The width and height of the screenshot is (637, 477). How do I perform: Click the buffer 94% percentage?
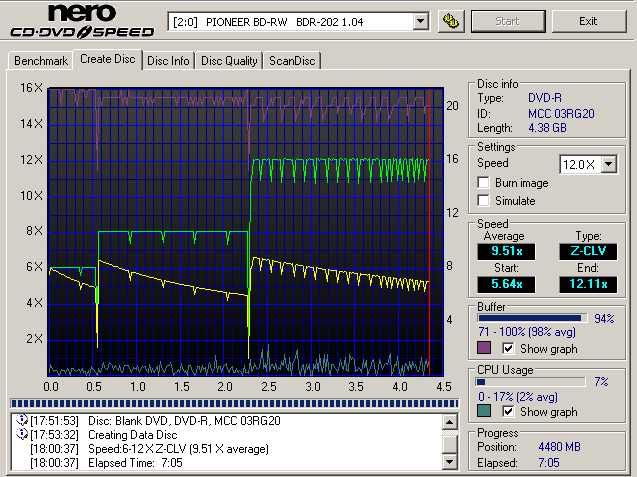604,319
